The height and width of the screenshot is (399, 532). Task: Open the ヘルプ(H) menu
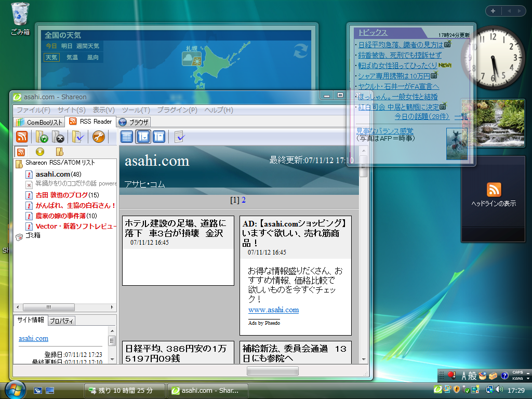(x=219, y=110)
